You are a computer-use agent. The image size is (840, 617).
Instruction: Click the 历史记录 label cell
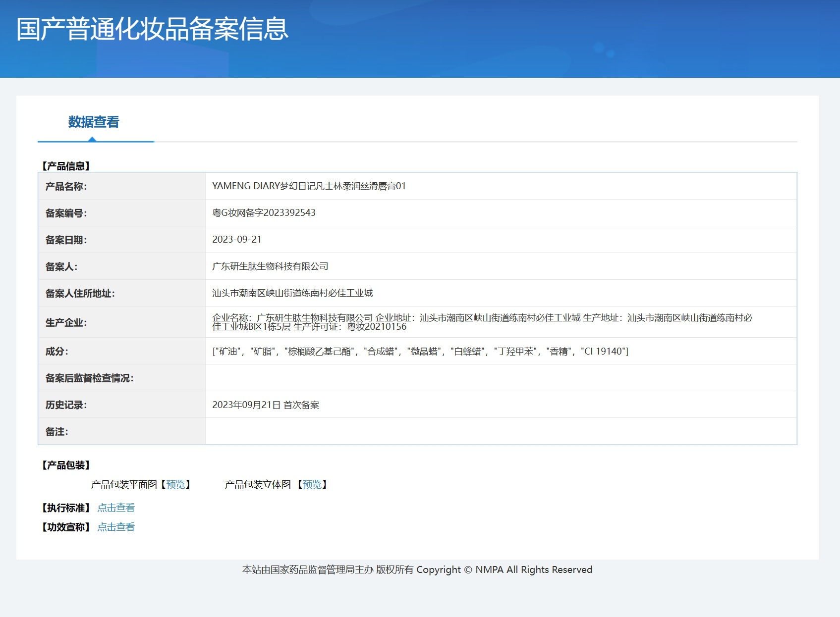(x=122, y=405)
